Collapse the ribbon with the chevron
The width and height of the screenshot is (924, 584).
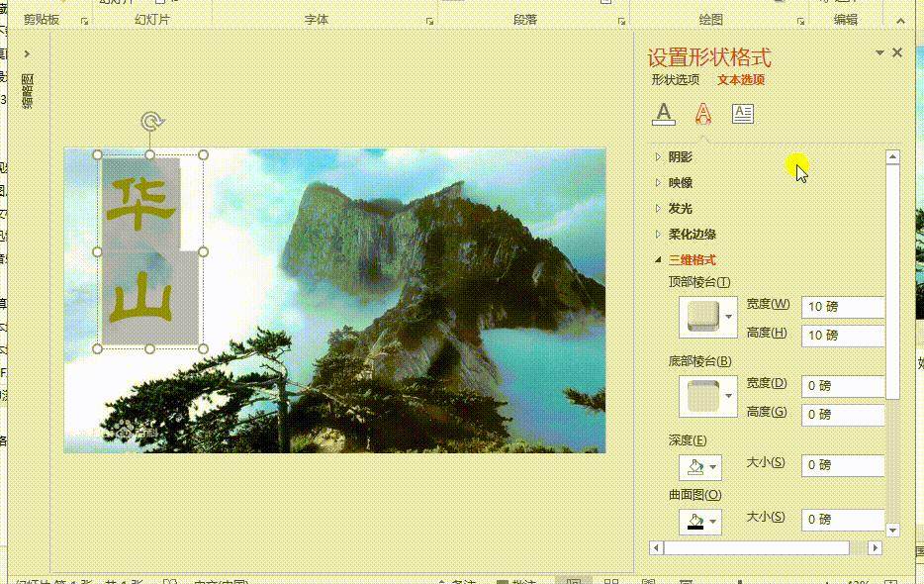pos(900,21)
